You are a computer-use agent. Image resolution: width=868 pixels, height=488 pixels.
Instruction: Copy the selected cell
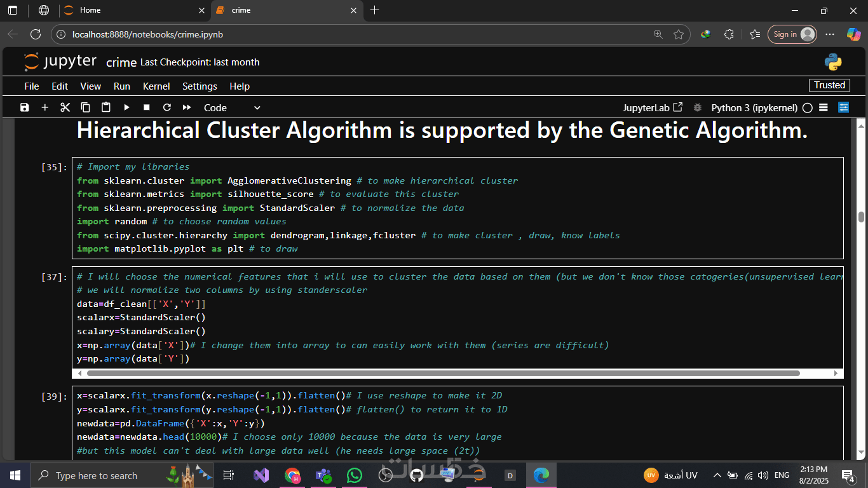click(x=86, y=107)
